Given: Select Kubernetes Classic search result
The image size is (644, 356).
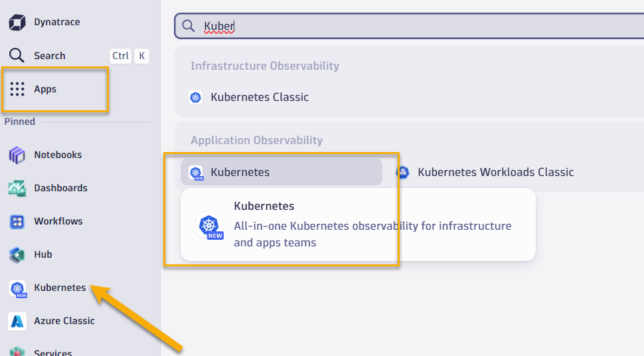Looking at the screenshot, I should pyautogui.click(x=260, y=97).
